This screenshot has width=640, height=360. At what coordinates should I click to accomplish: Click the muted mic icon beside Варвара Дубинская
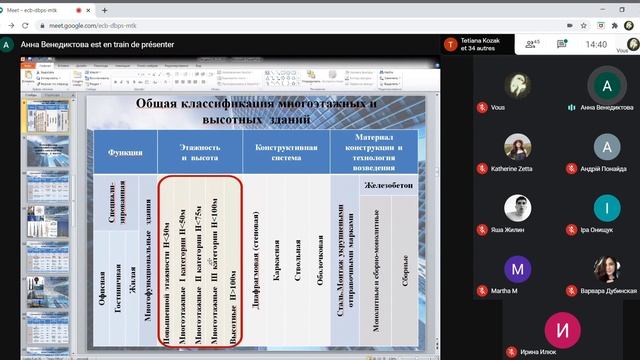(571, 291)
